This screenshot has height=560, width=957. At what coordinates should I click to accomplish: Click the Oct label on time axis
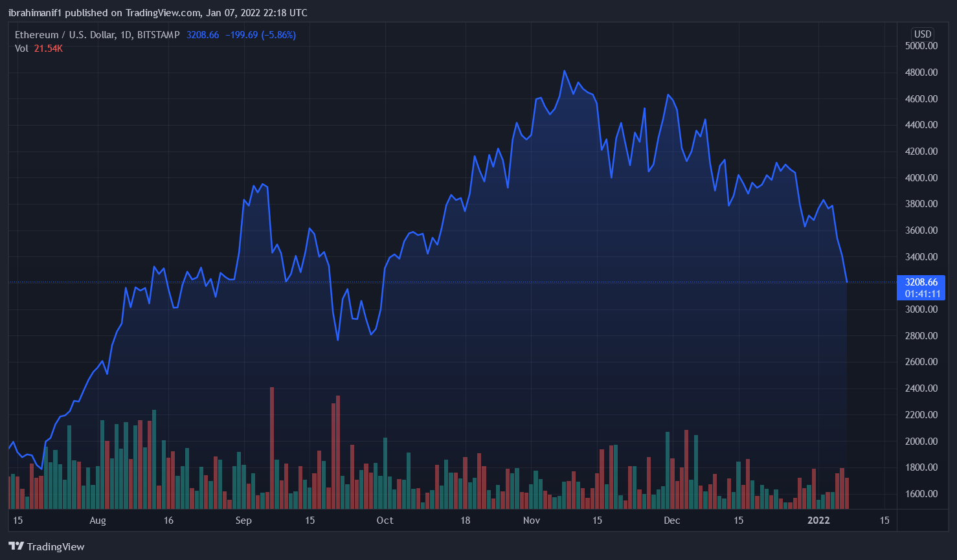tap(385, 521)
